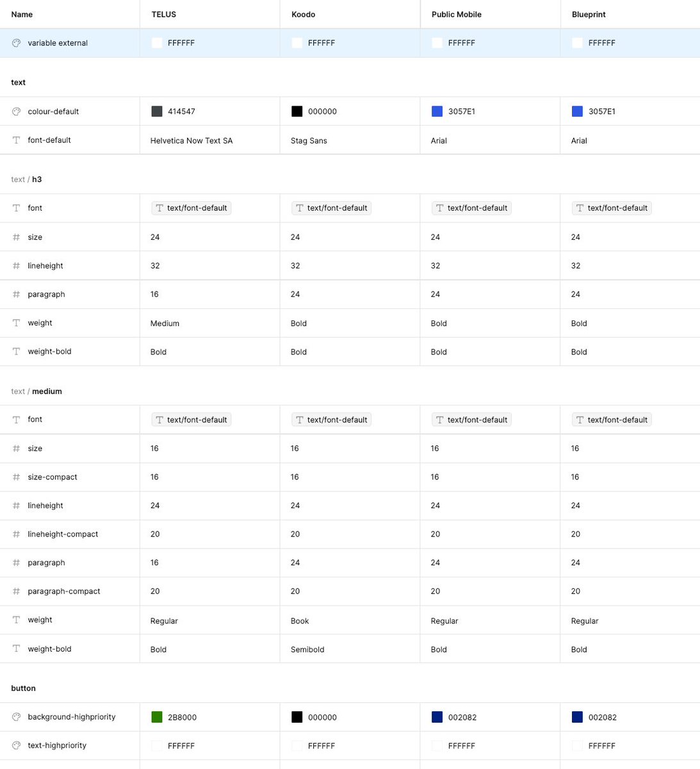
Task: Click Blueprint 002082 background-highpriority swatch
Action: pos(578,717)
